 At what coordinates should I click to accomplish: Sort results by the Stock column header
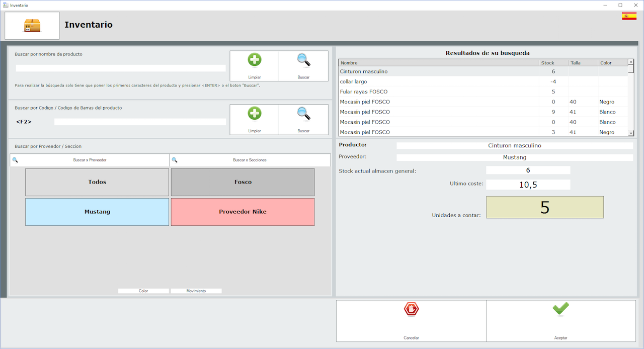click(552, 63)
